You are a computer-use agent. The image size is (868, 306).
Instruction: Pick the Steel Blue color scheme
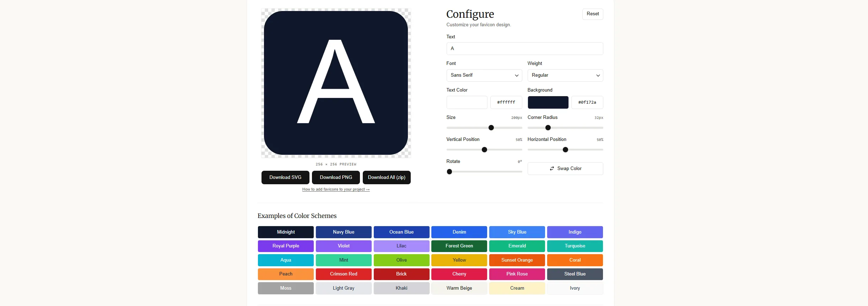click(x=575, y=274)
